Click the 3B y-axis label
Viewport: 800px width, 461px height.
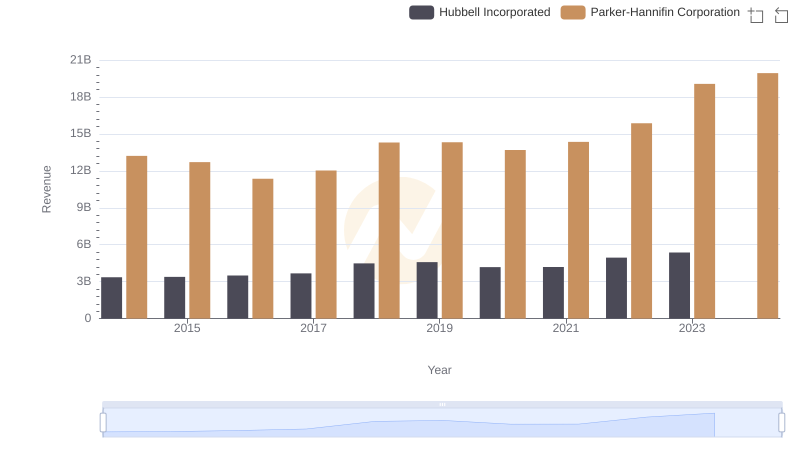point(84,281)
